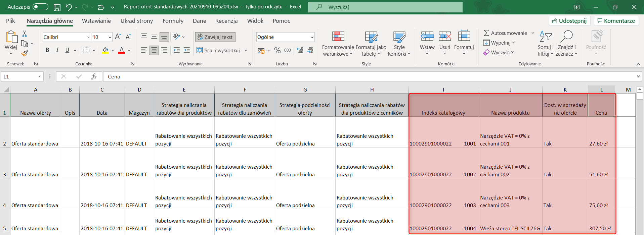Click the Usuń cells icon

pos(445,36)
